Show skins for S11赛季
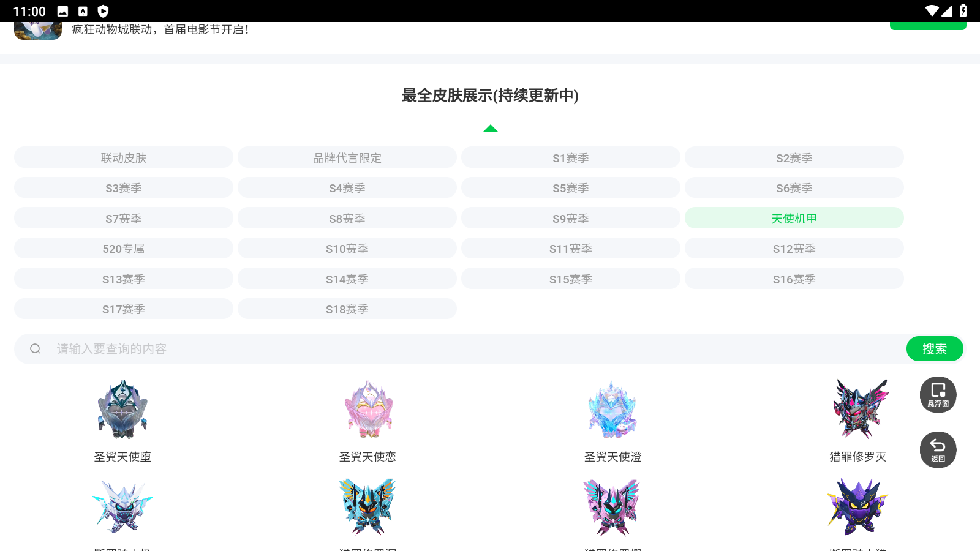980x551 pixels. [x=570, y=249]
